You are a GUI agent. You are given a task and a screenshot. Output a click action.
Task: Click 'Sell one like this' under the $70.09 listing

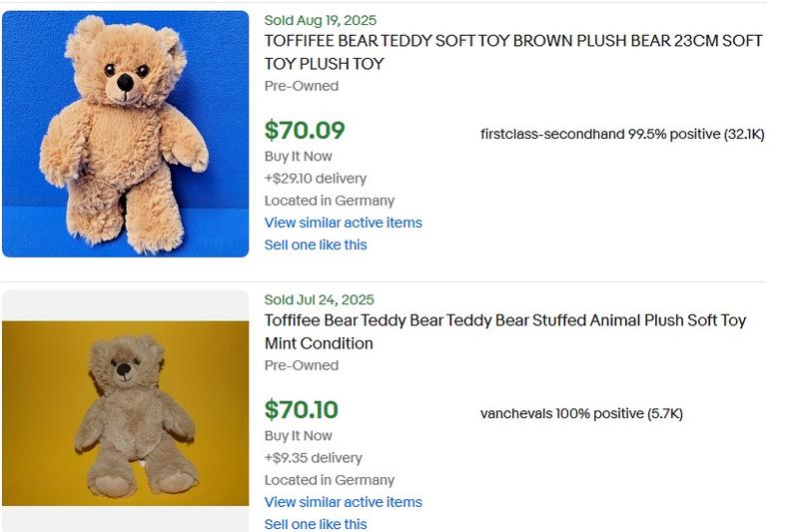[x=315, y=245]
